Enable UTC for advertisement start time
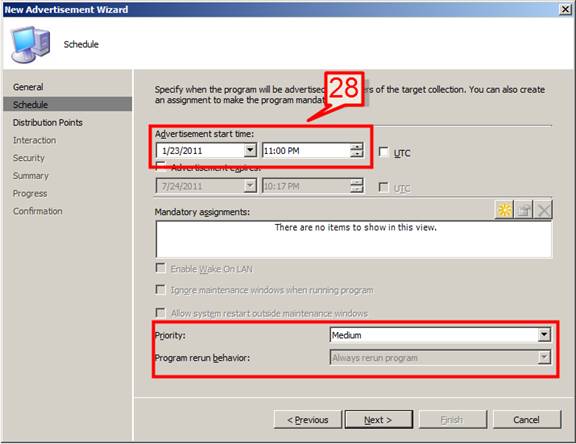Screen dimensions: 576x444 (384, 152)
